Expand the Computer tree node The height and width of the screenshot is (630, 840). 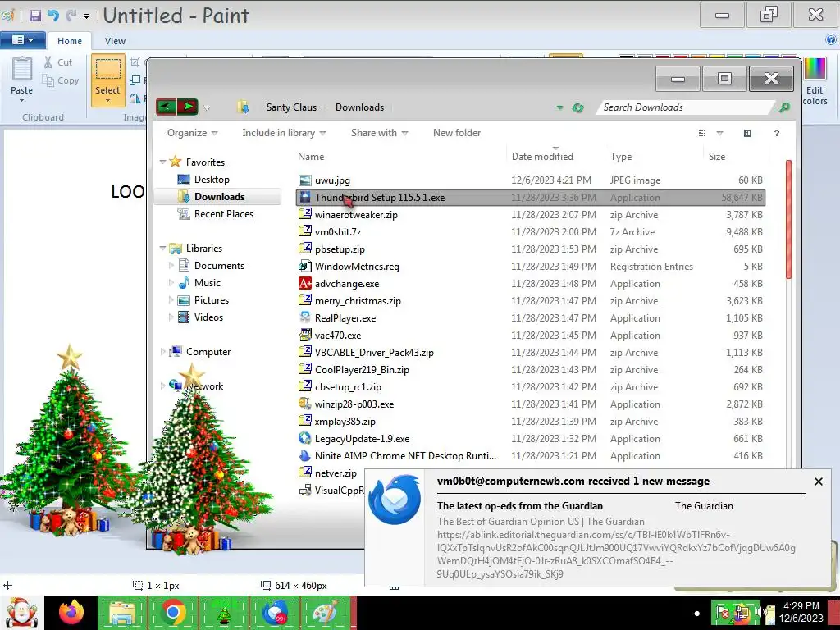pyautogui.click(x=162, y=351)
